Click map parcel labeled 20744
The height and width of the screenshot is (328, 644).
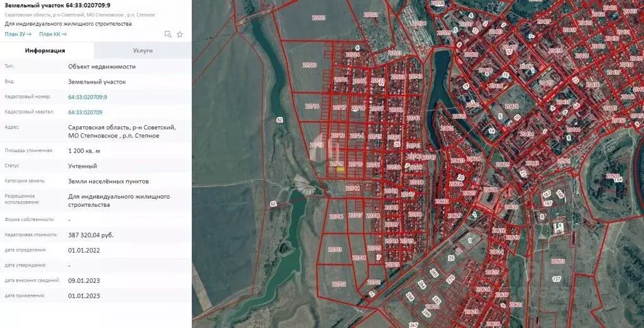click(x=352, y=188)
